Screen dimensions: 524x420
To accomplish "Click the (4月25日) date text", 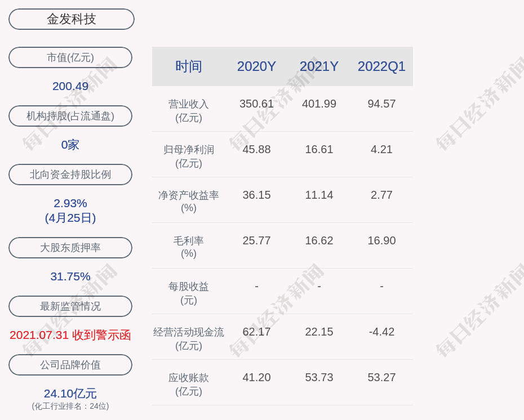I will tap(70, 218).
